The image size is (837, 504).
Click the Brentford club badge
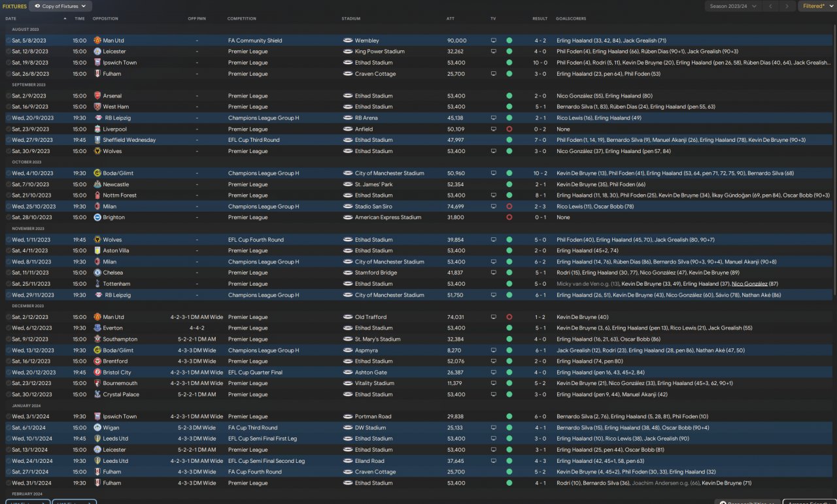(97, 361)
